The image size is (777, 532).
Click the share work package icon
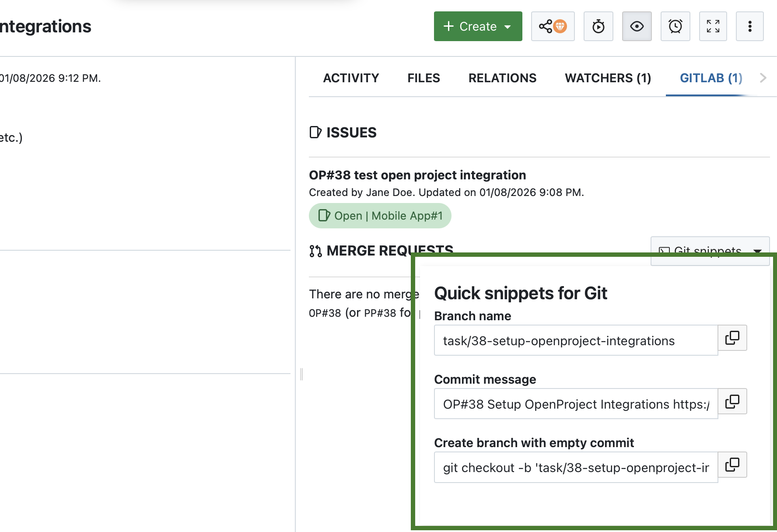[x=553, y=26]
